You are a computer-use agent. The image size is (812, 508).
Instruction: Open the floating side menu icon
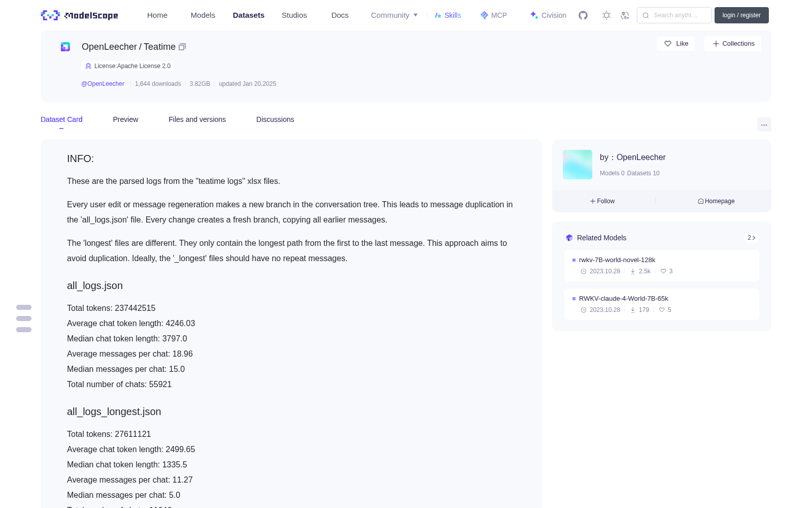pos(24,319)
